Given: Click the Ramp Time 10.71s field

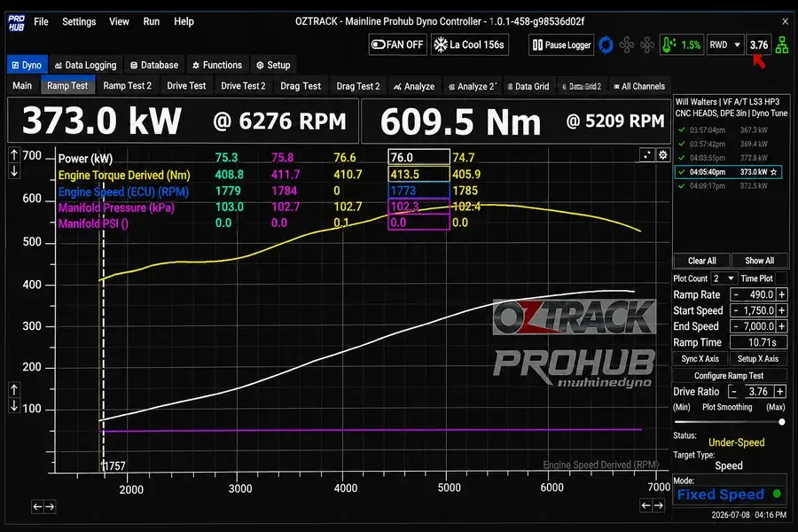Looking at the screenshot, I should 758,342.
